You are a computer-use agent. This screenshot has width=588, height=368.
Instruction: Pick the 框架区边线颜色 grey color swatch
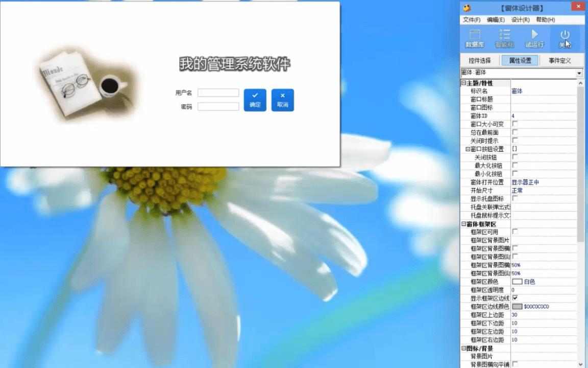click(517, 307)
